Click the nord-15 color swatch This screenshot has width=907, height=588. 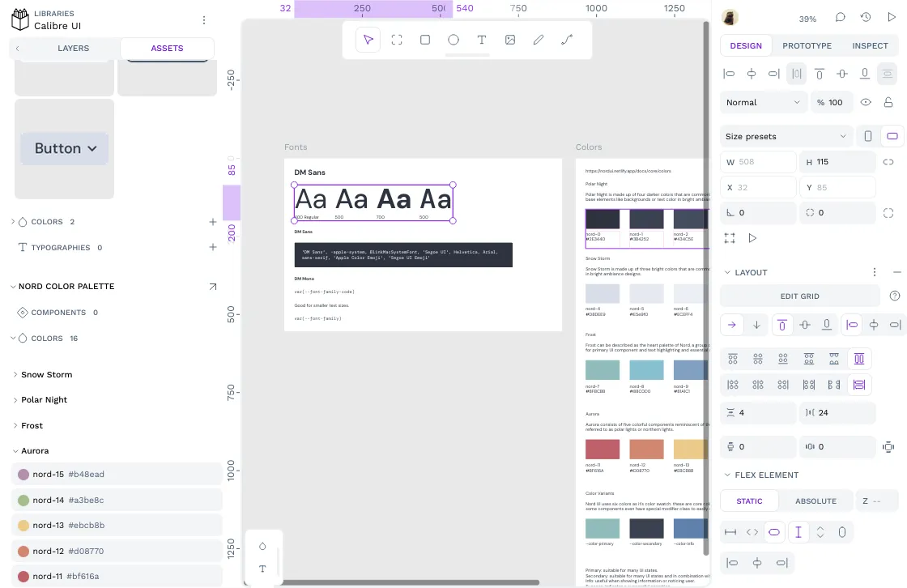tap(23, 475)
